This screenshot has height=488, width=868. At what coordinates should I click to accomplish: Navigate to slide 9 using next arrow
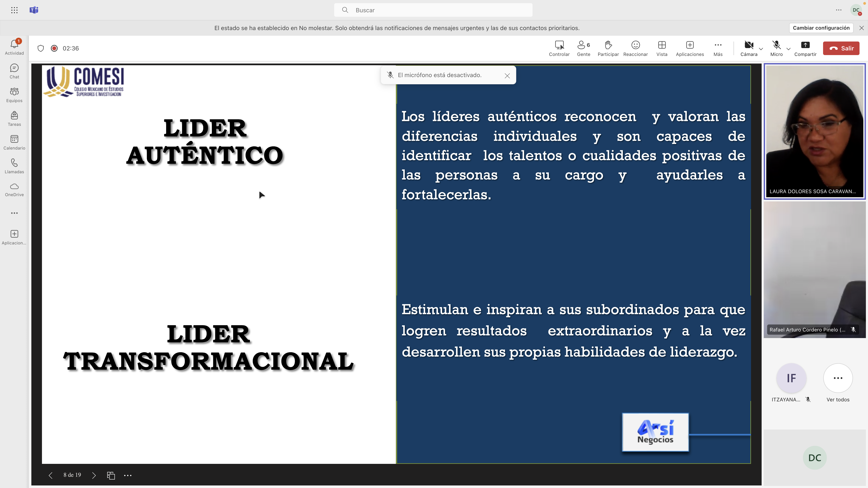click(x=94, y=475)
